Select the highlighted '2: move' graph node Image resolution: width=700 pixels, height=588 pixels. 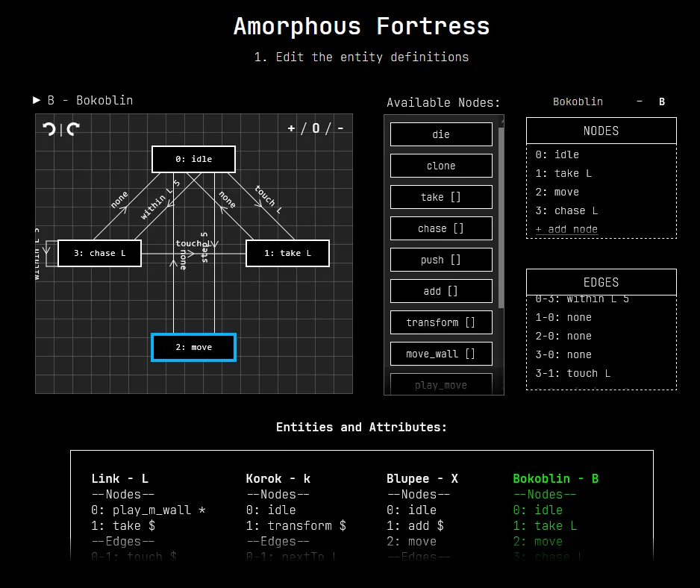click(193, 347)
